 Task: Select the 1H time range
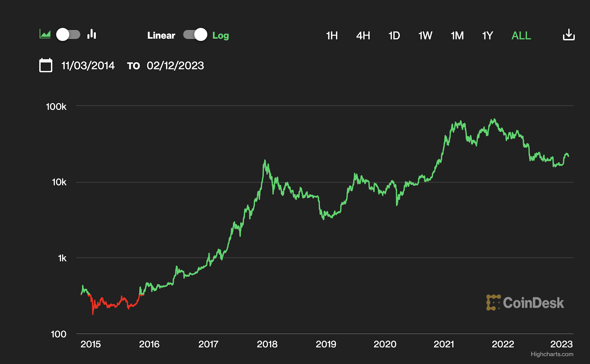click(x=332, y=35)
